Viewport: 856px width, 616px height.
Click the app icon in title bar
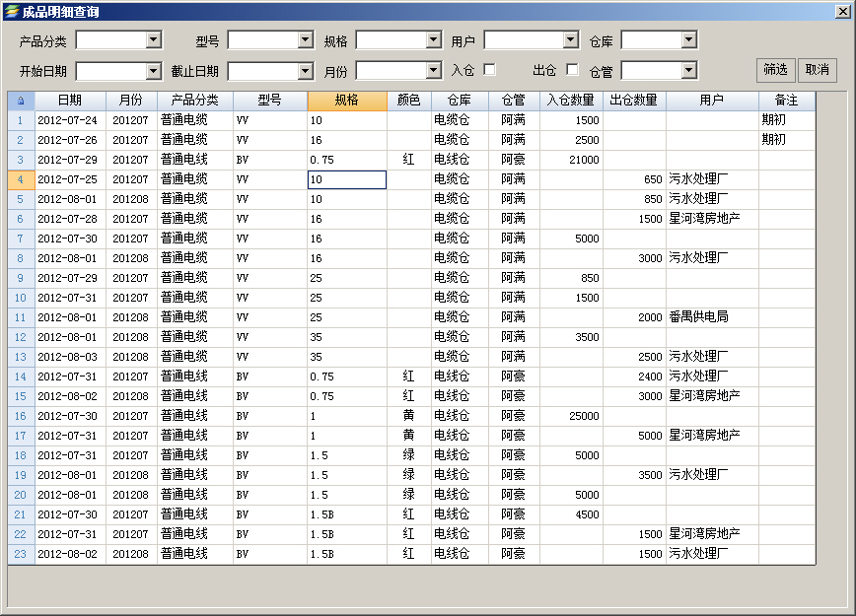(11, 11)
